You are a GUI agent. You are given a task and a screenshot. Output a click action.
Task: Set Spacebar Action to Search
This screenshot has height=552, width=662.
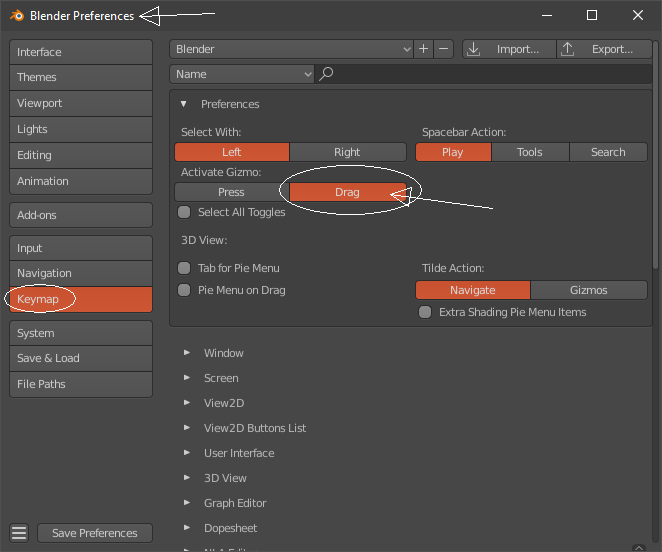pyautogui.click(x=608, y=152)
